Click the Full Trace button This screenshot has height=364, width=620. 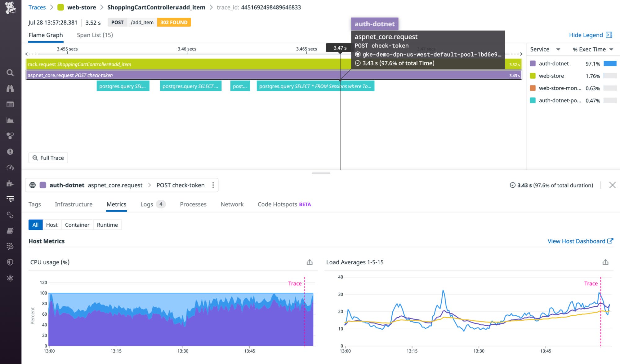click(x=48, y=158)
